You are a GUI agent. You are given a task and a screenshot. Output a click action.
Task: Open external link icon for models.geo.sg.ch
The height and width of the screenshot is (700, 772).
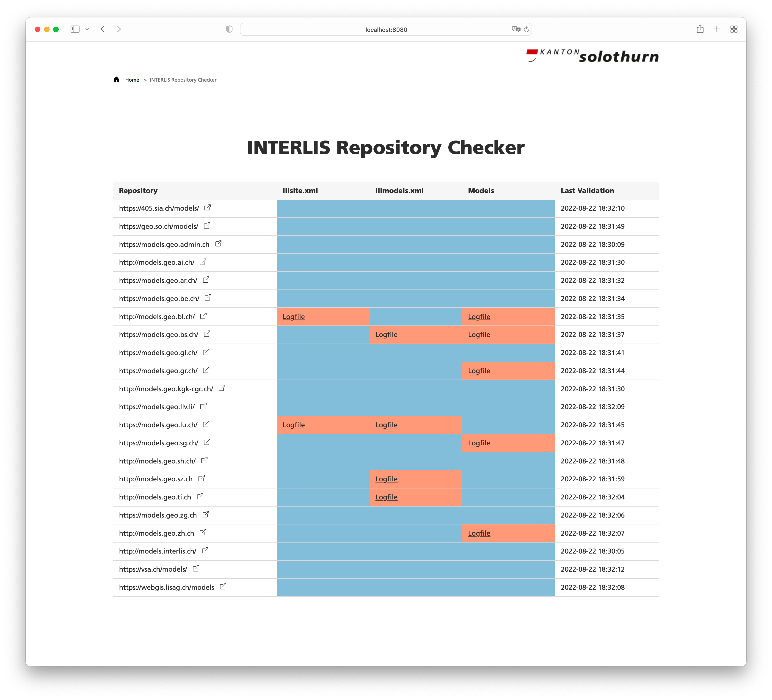click(207, 442)
